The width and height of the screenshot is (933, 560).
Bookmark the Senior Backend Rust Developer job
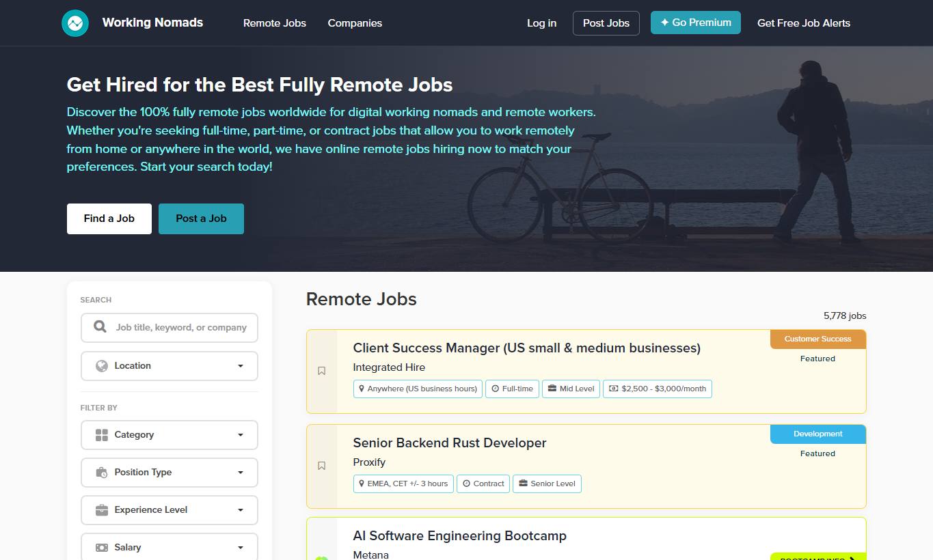coord(322,466)
